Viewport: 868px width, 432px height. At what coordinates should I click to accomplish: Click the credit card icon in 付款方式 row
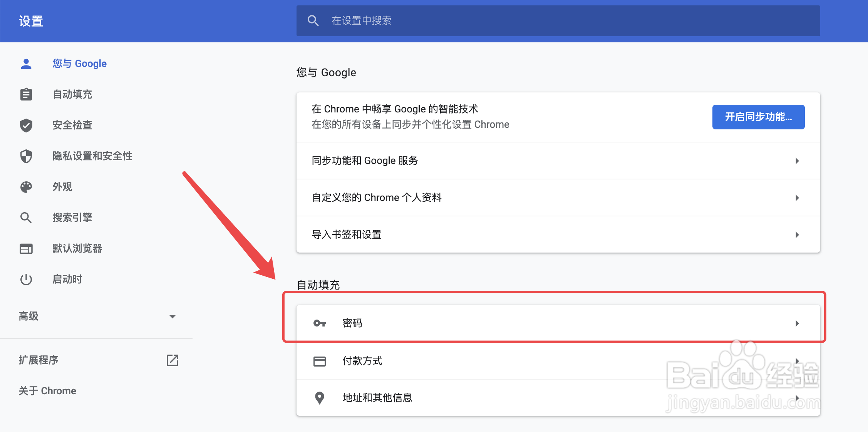[320, 361]
